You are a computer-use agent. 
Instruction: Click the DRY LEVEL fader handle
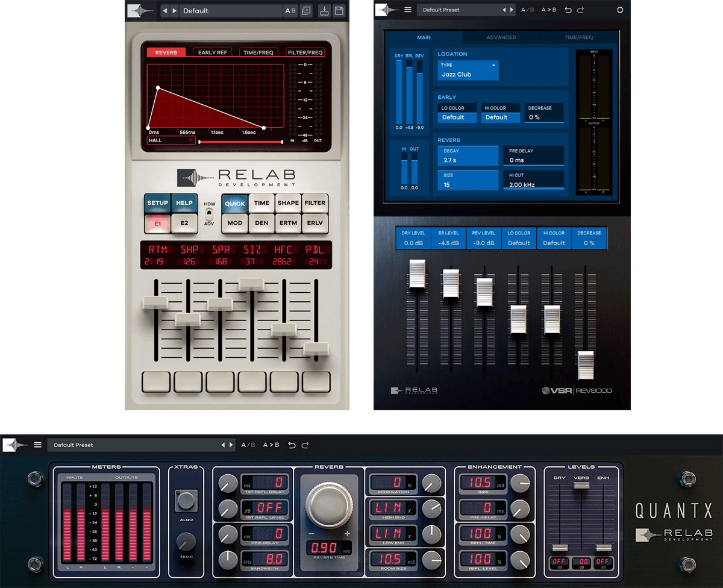[417, 275]
